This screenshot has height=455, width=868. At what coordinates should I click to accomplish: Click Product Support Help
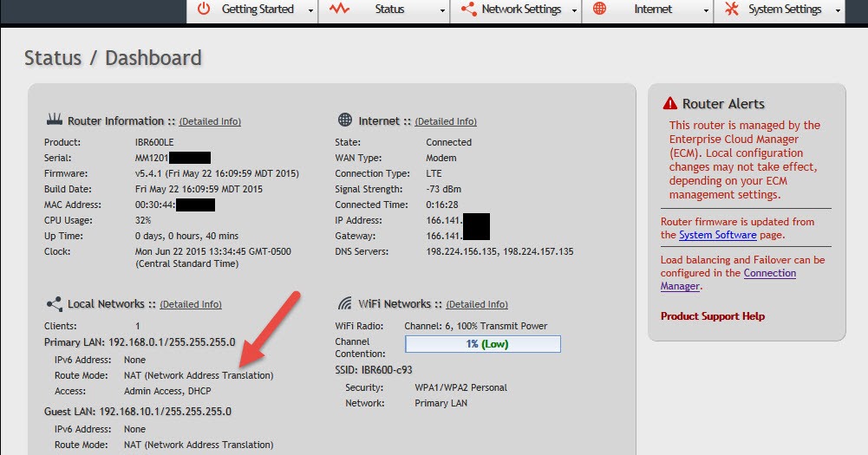point(713,316)
